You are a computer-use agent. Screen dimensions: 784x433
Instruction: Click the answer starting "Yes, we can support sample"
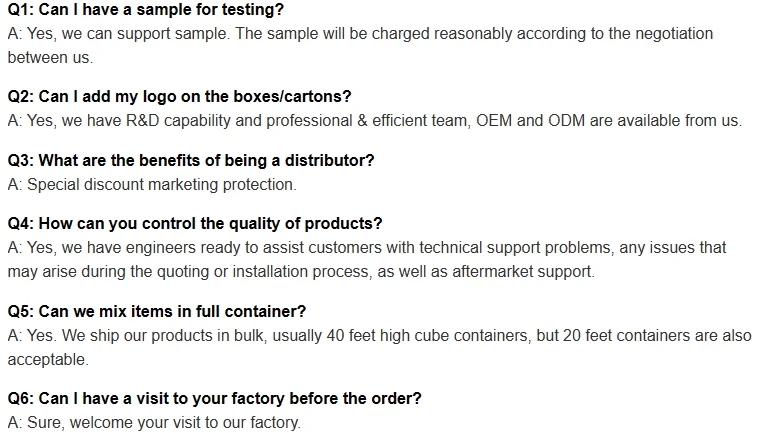(x=360, y=34)
